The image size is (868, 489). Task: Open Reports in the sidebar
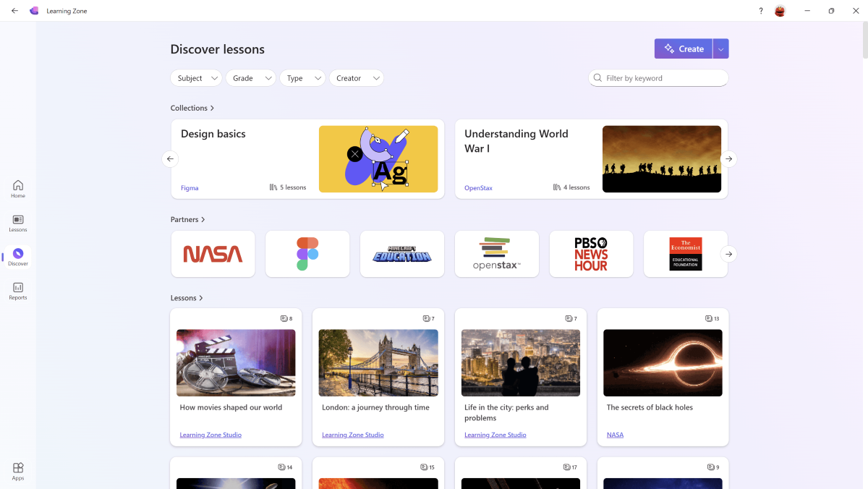[18, 291]
